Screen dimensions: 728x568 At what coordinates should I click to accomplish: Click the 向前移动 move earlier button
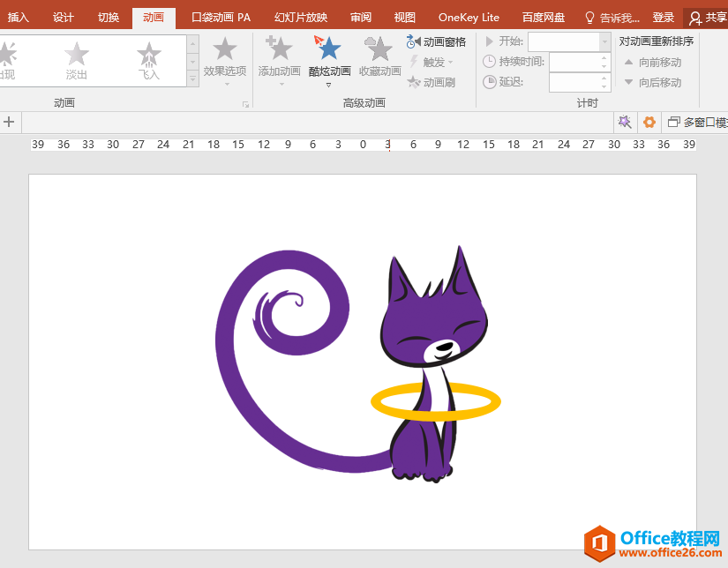click(653, 62)
